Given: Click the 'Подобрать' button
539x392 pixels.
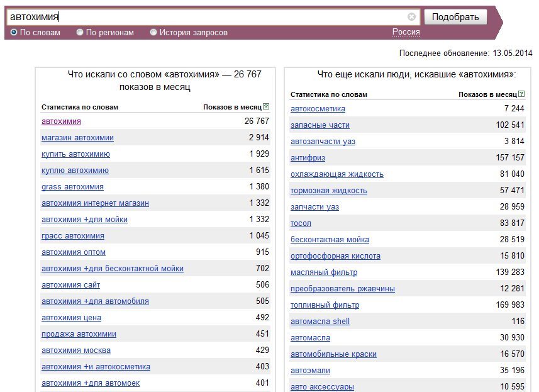Looking at the screenshot, I should (x=455, y=17).
